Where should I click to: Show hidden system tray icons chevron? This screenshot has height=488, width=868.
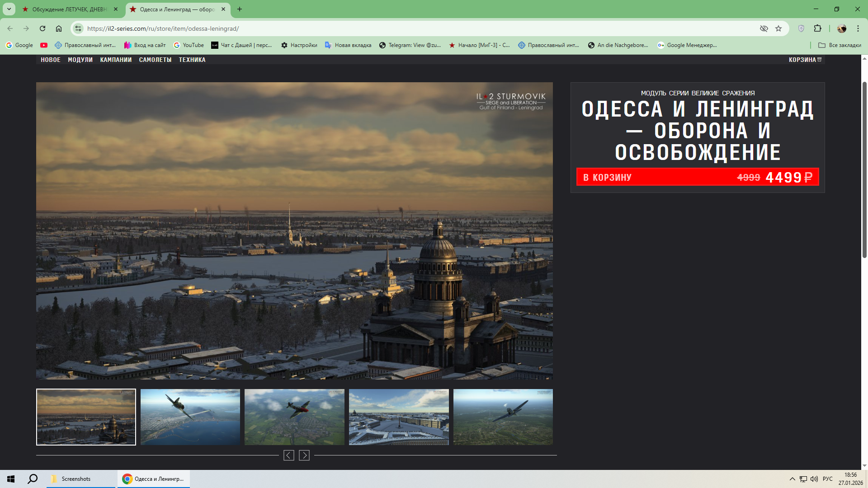(792, 479)
